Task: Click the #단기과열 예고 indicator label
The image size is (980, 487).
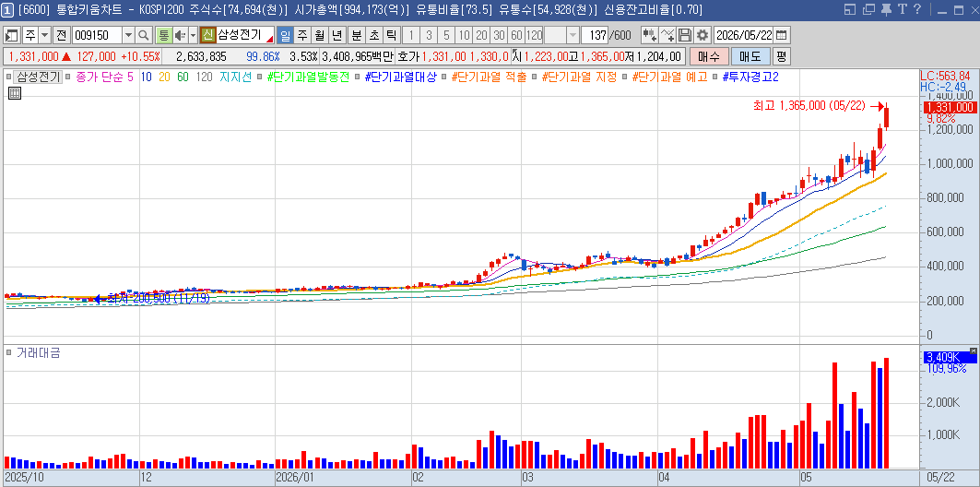Action: pyautogui.click(x=668, y=77)
